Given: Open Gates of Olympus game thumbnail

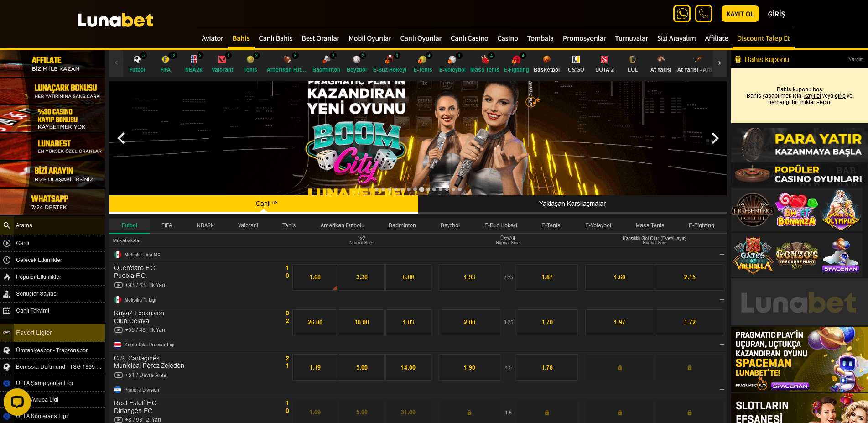Looking at the screenshot, I should click(x=841, y=210).
